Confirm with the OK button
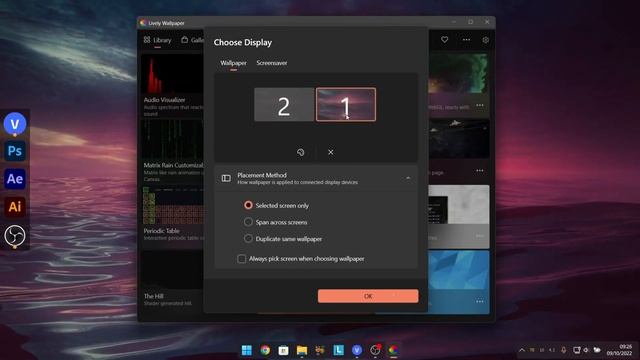 [368, 296]
